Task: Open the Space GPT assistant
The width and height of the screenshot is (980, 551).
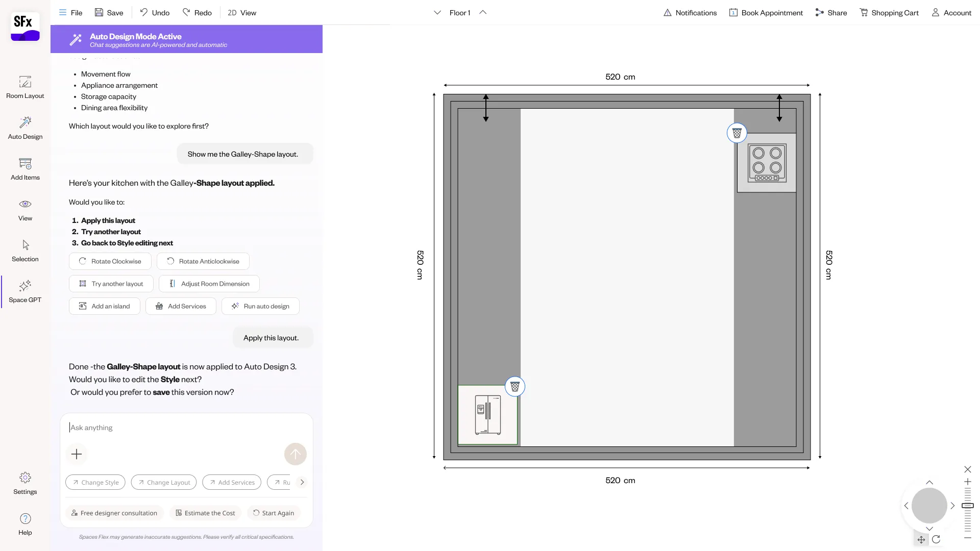Action: [25, 291]
